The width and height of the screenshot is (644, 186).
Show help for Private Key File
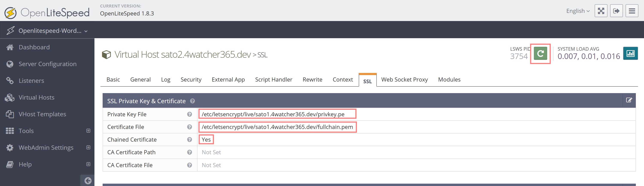coord(190,114)
